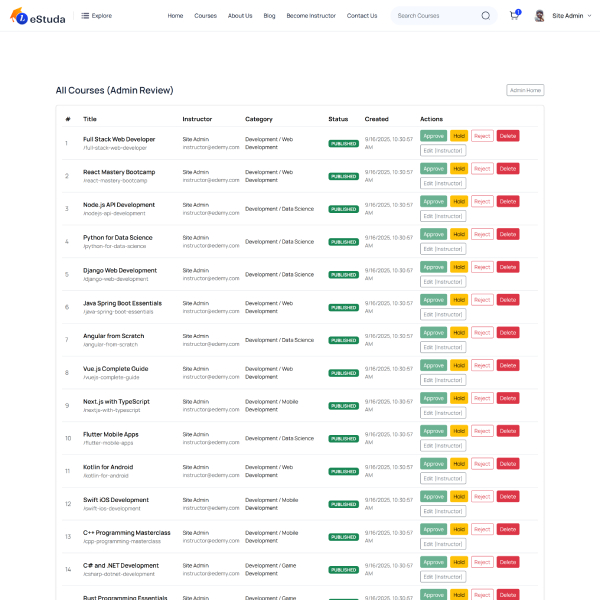Reject the Node.js API Development course
This screenshot has height=600, width=600.
(482, 201)
